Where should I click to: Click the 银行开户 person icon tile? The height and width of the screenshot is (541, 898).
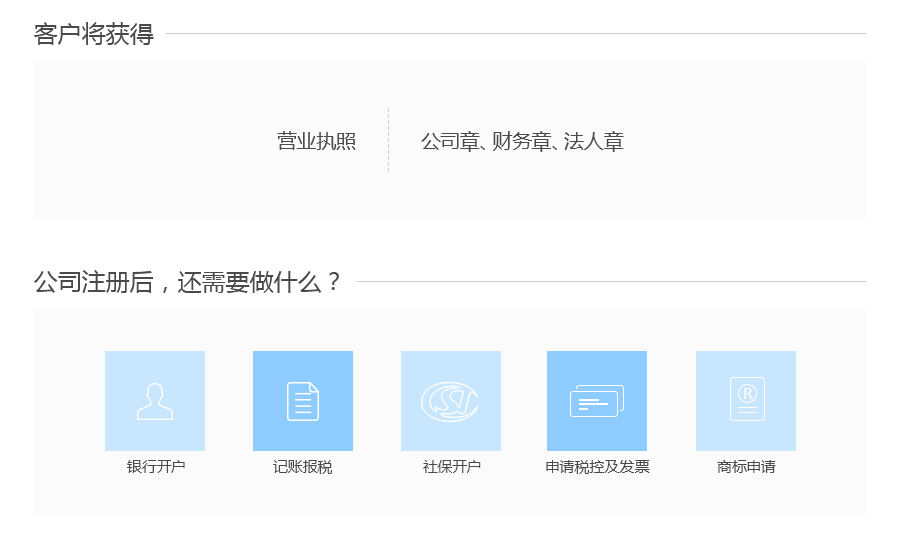click(x=155, y=401)
